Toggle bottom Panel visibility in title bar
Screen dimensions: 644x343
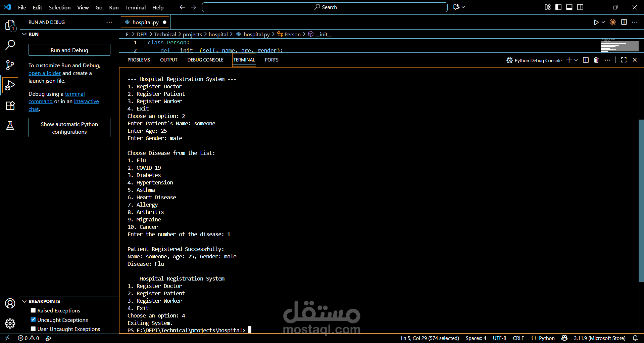(569, 7)
